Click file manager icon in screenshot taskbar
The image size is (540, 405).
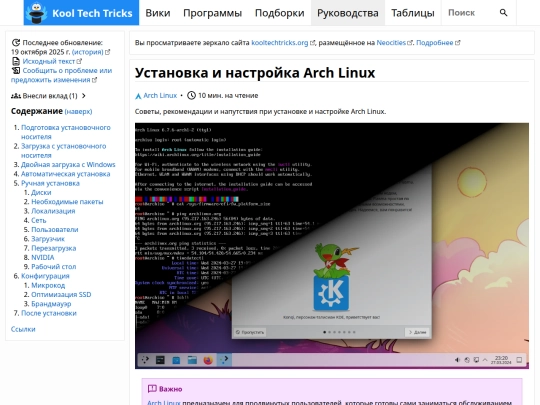(x=192, y=360)
